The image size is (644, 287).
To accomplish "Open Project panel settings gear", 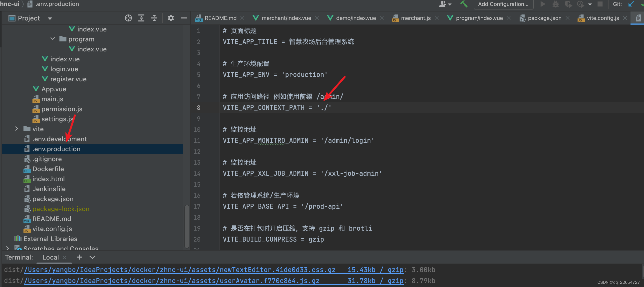I will tap(171, 18).
